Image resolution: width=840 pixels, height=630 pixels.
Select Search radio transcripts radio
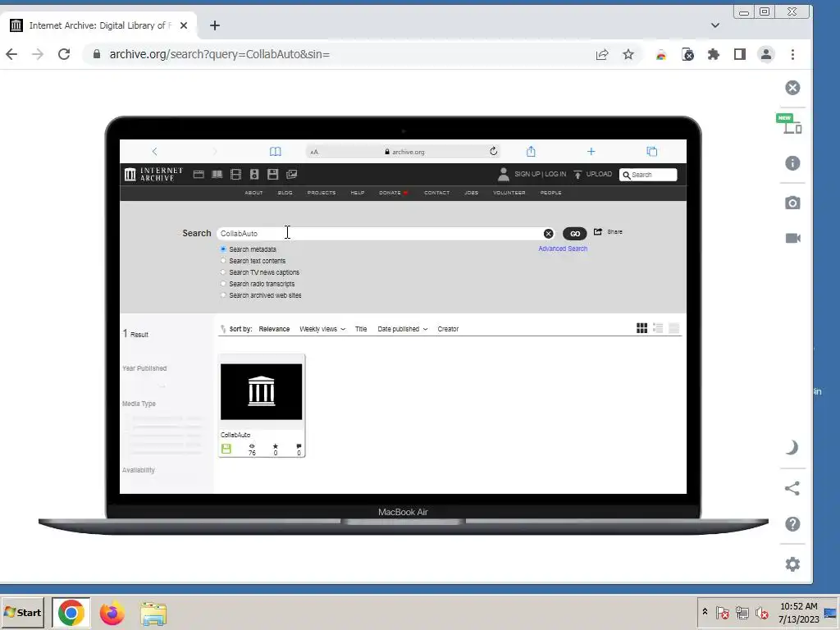pyautogui.click(x=223, y=284)
